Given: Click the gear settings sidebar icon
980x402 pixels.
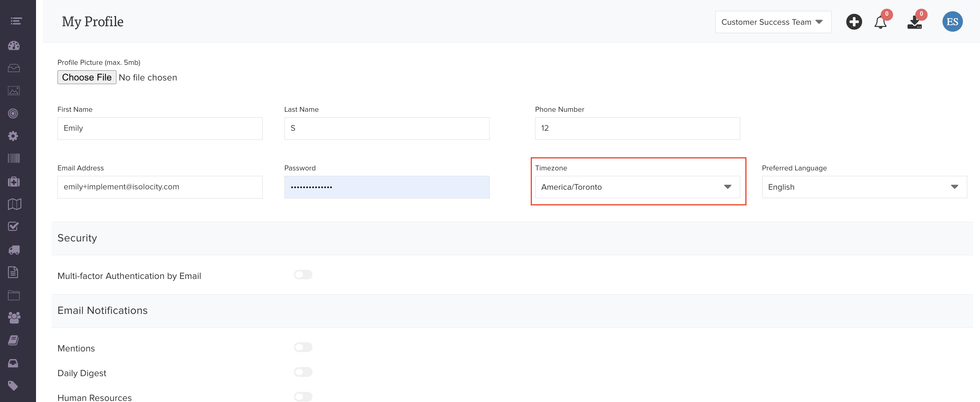Looking at the screenshot, I should coord(13,136).
